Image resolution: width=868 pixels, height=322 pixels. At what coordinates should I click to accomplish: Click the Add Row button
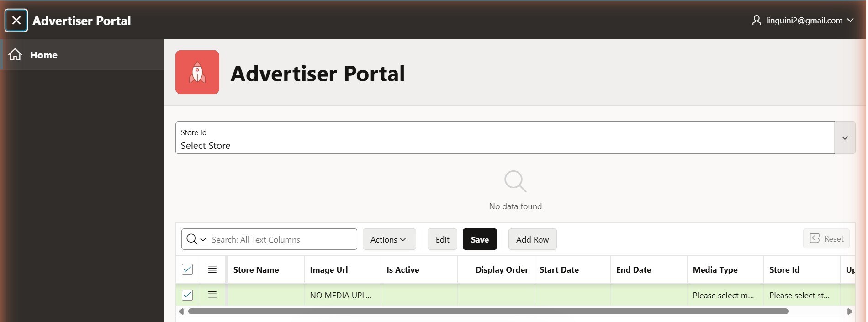coord(533,239)
